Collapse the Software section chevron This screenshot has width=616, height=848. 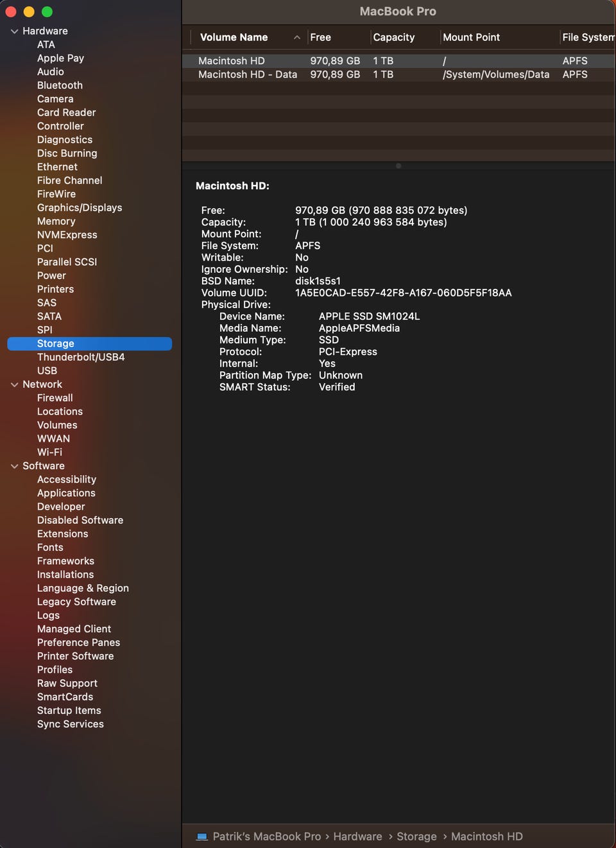14,466
